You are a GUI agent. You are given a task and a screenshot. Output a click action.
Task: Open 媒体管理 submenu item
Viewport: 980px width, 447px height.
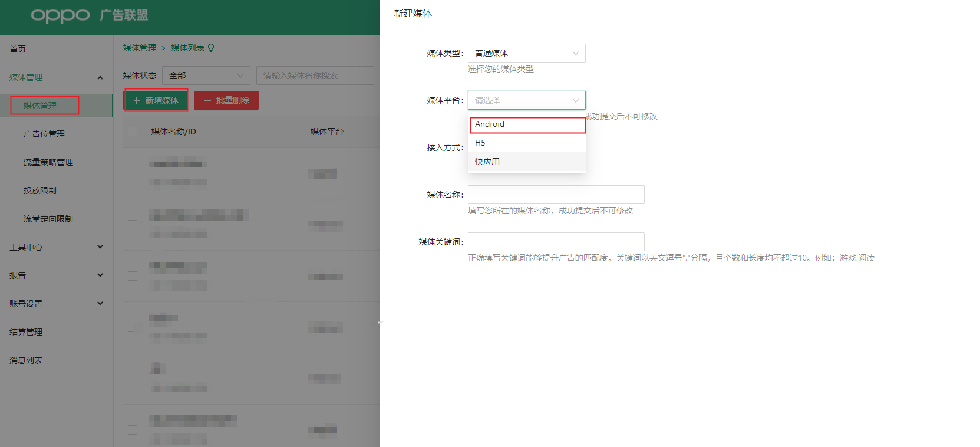point(40,106)
